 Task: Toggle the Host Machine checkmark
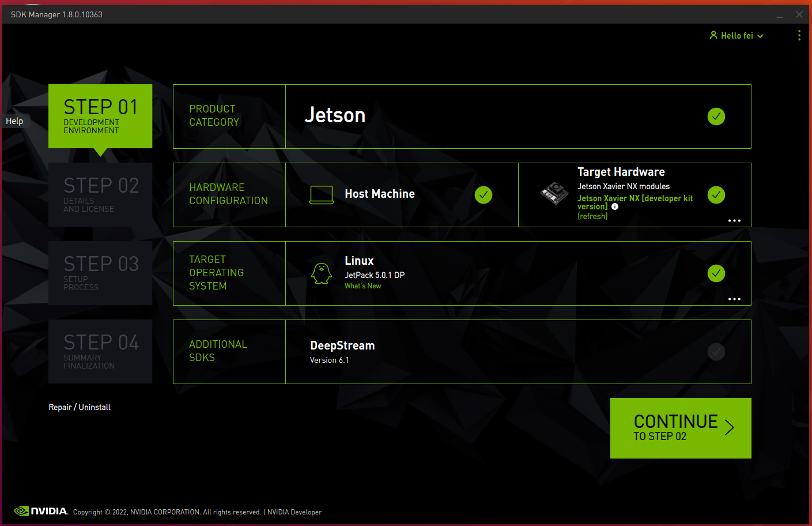(483, 195)
